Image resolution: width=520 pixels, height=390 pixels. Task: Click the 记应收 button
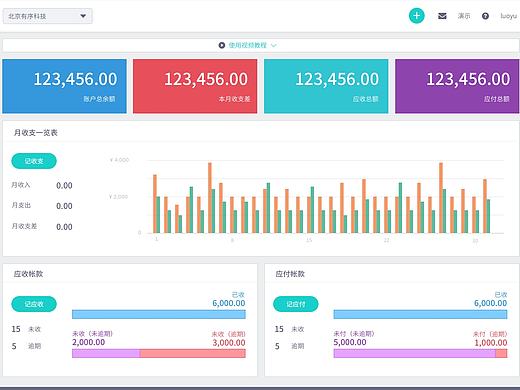pyautogui.click(x=34, y=304)
